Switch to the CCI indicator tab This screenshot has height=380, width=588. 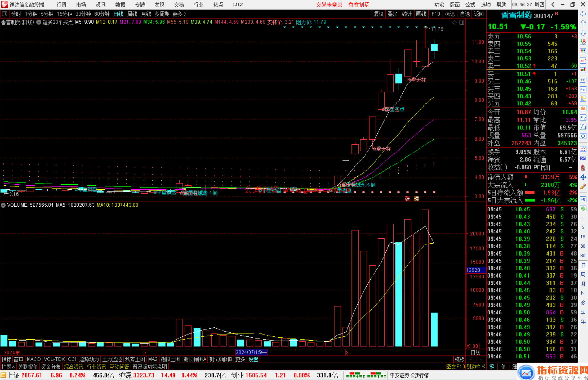coord(72,359)
